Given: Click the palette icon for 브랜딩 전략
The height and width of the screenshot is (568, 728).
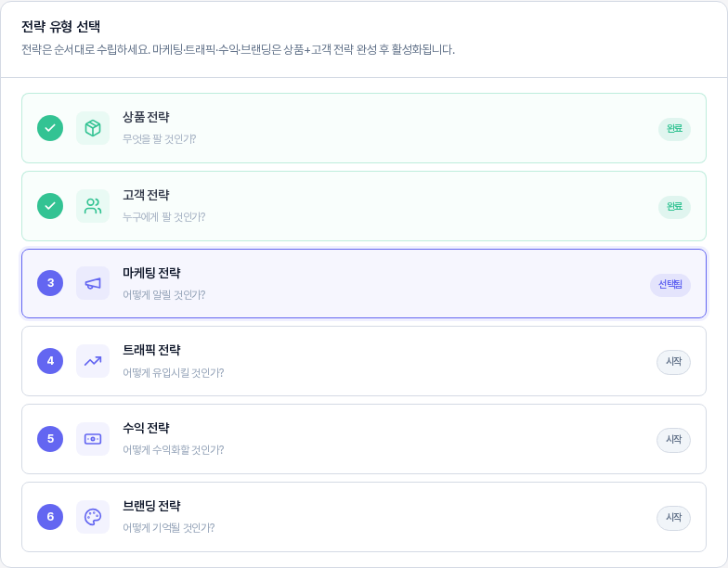Looking at the screenshot, I should click(93, 517).
